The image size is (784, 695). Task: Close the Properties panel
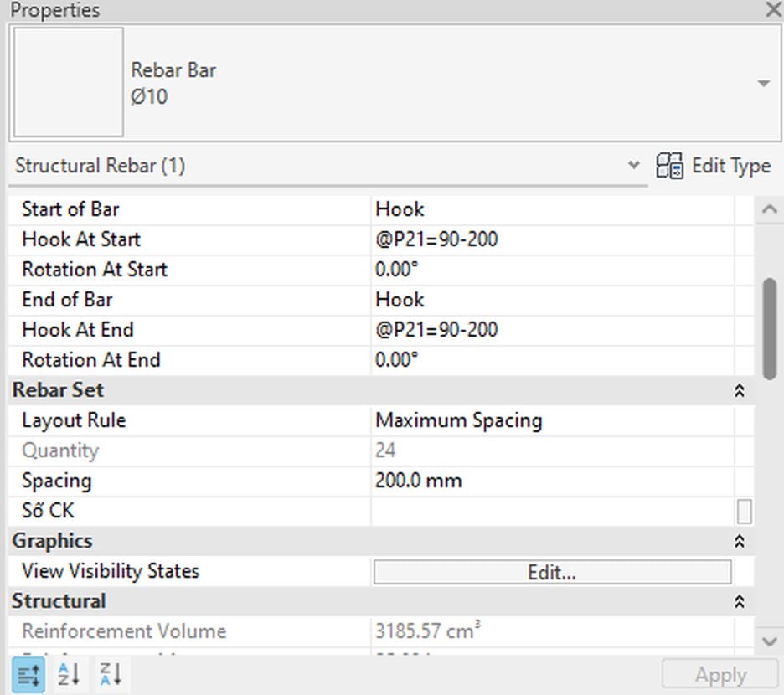coord(773,9)
